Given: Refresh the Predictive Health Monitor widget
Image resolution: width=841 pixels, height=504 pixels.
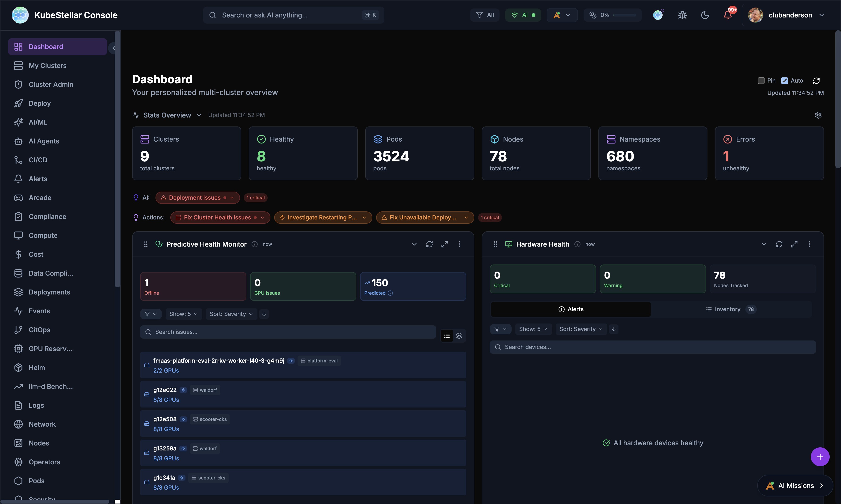Looking at the screenshot, I should coord(429,244).
